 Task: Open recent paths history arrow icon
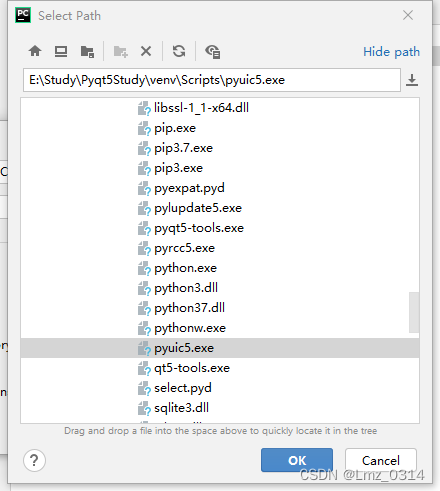tap(412, 80)
